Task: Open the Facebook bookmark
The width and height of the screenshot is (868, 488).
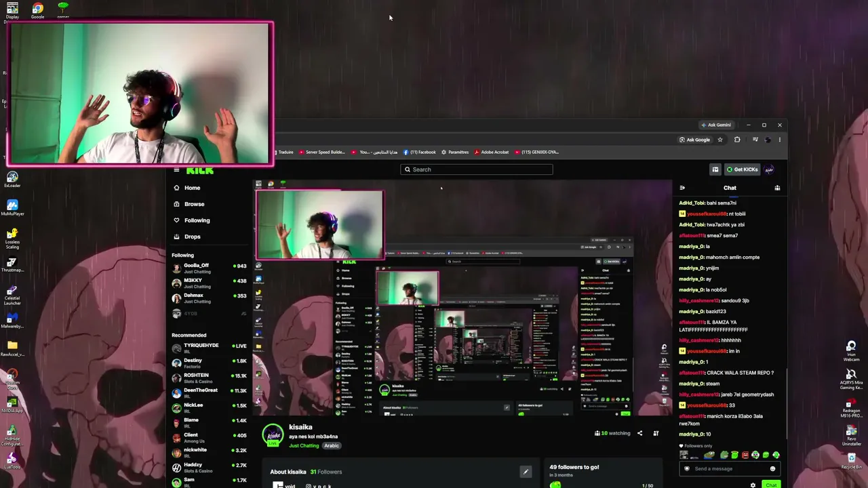Action: click(x=420, y=152)
